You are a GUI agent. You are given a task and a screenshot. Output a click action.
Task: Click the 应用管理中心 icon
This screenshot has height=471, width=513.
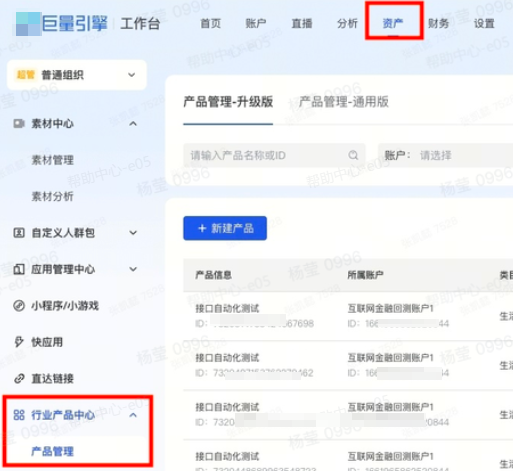pos(19,269)
